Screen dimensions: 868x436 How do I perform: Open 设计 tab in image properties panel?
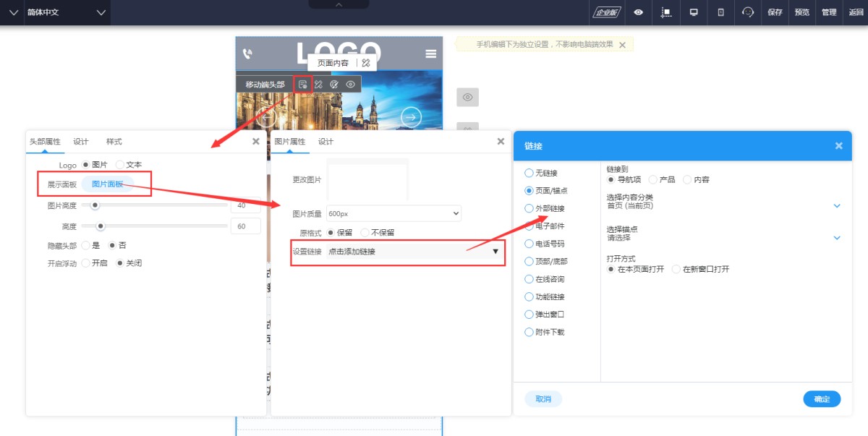[x=325, y=141]
